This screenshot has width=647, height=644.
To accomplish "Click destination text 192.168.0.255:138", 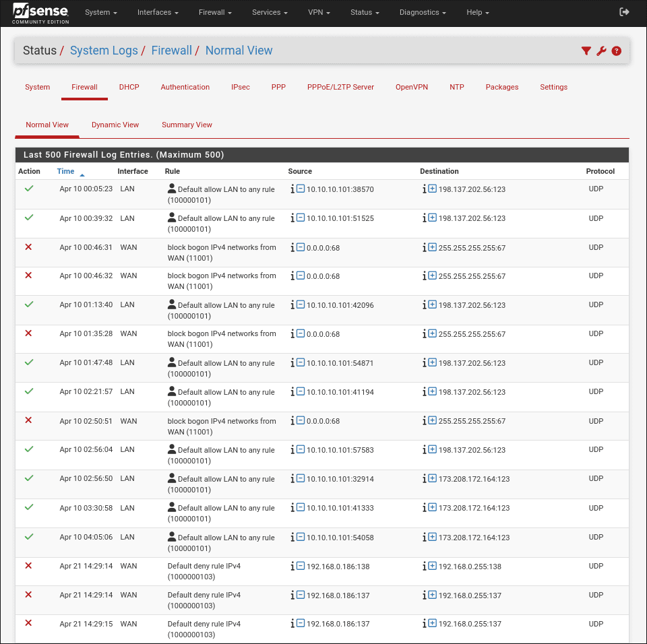I will coord(470,567).
